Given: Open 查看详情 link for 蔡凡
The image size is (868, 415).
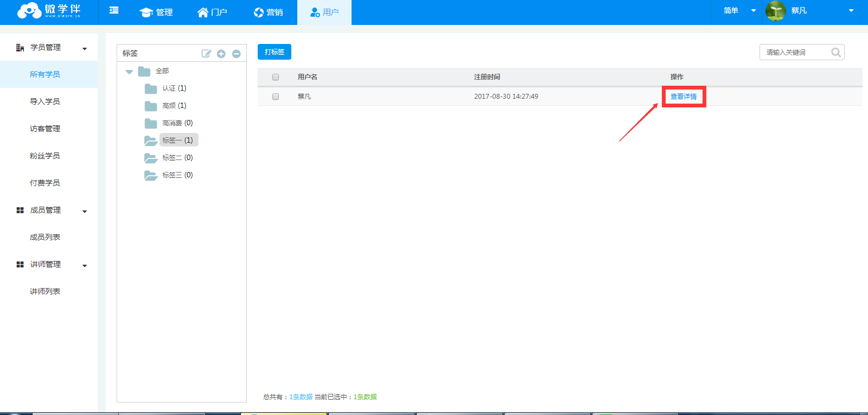Looking at the screenshot, I should (x=684, y=97).
